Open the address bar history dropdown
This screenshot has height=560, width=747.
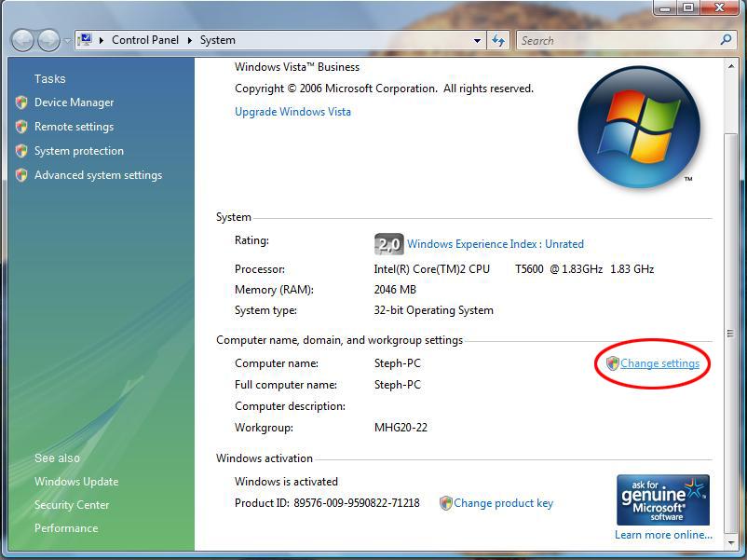(477, 40)
